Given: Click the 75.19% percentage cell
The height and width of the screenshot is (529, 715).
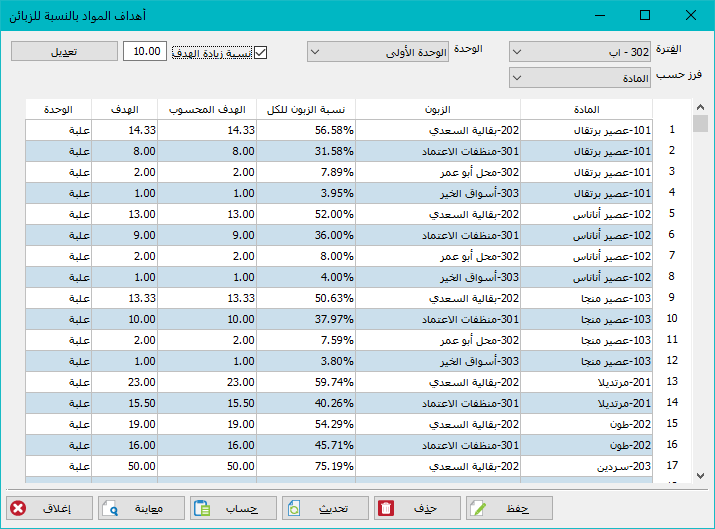Looking at the screenshot, I should point(306,466).
